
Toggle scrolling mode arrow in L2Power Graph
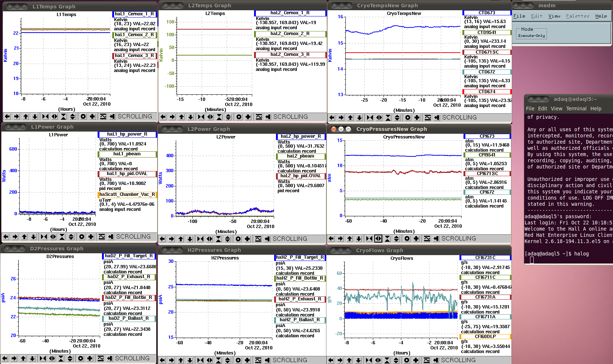click(267, 239)
